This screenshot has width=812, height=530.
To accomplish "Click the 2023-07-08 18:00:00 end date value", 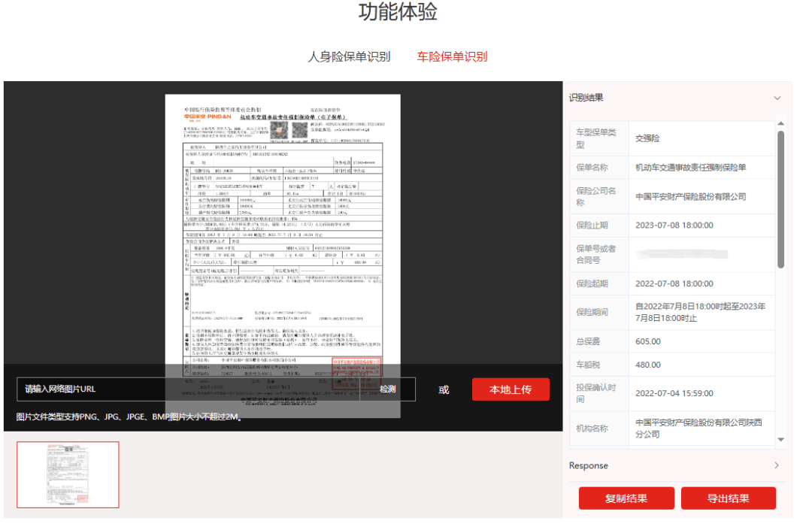I will [x=674, y=225].
